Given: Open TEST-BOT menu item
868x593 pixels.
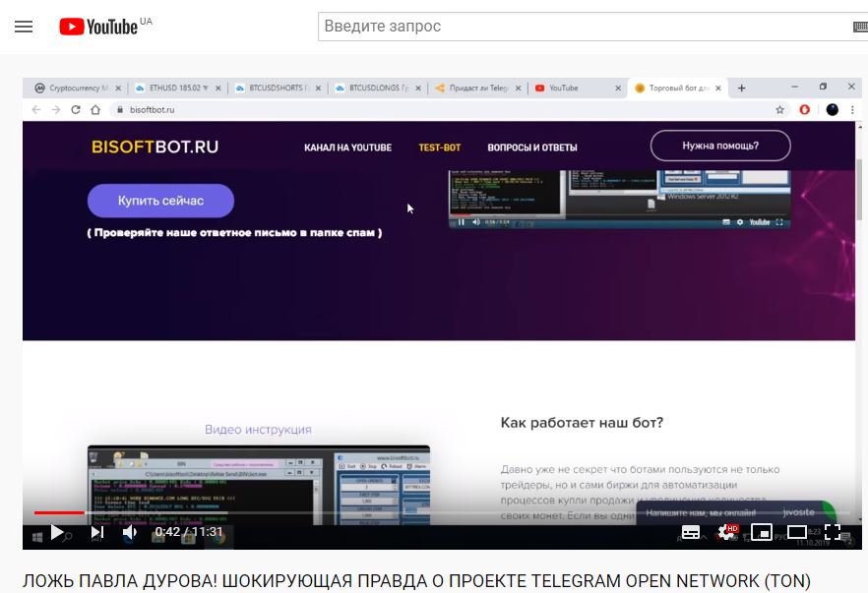Looking at the screenshot, I should (440, 148).
